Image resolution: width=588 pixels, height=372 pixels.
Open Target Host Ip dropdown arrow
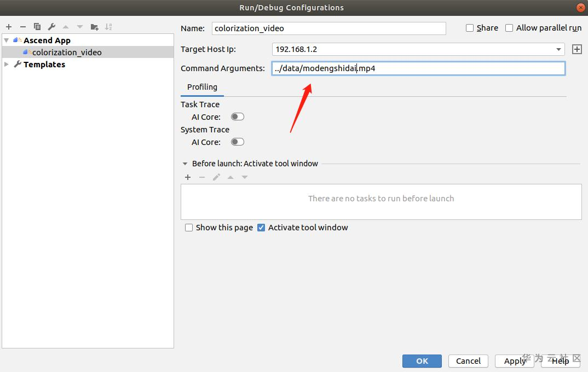[558, 49]
